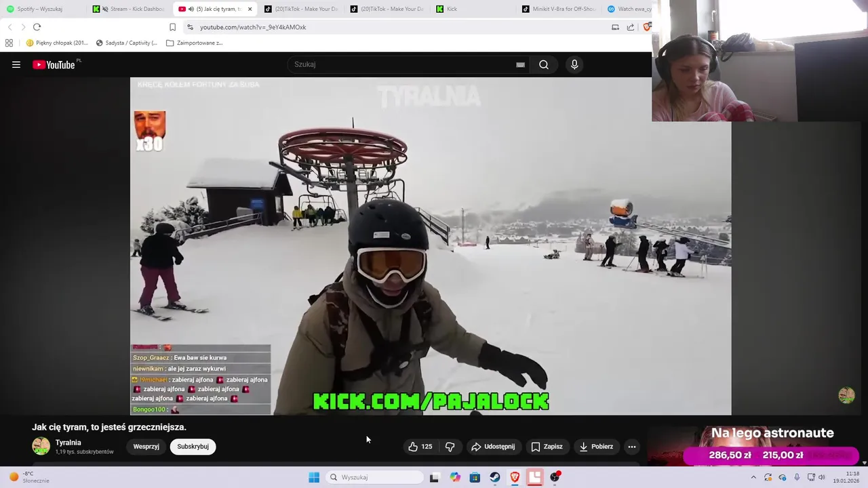Image resolution: width=868 pixels, height=488 pixels.
Task: Open OBS Studio taskbar icon
Action: pyautogui.click(x=555, y=477)
